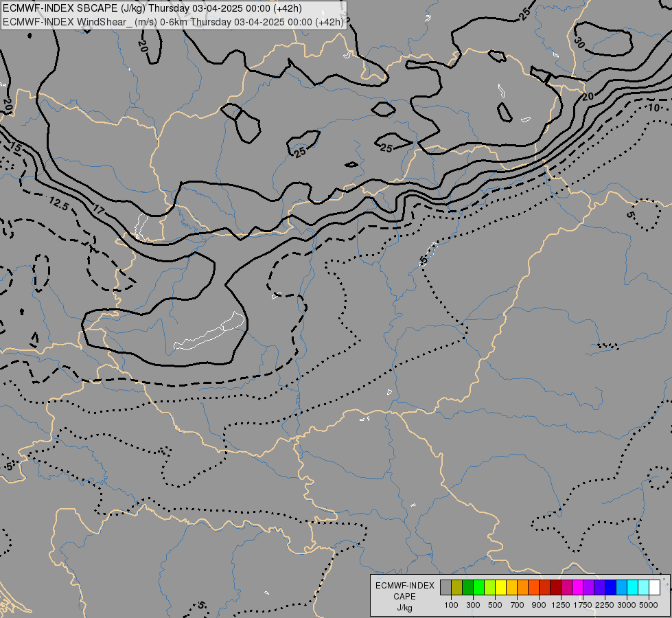672x618 pixels.
Task: Pick the orange-red swatch left of 900 tick
Action: pos(533,588)
